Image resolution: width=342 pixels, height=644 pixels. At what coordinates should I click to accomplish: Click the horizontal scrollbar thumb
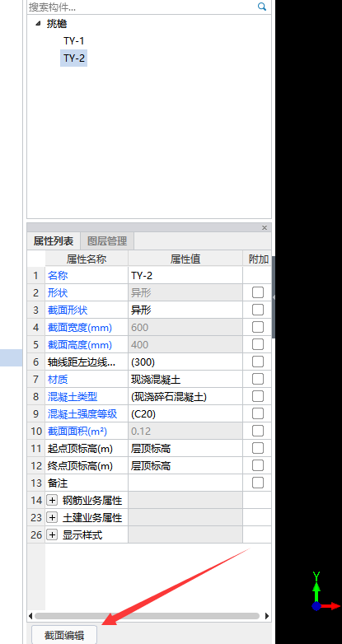(x=147, y=616)
